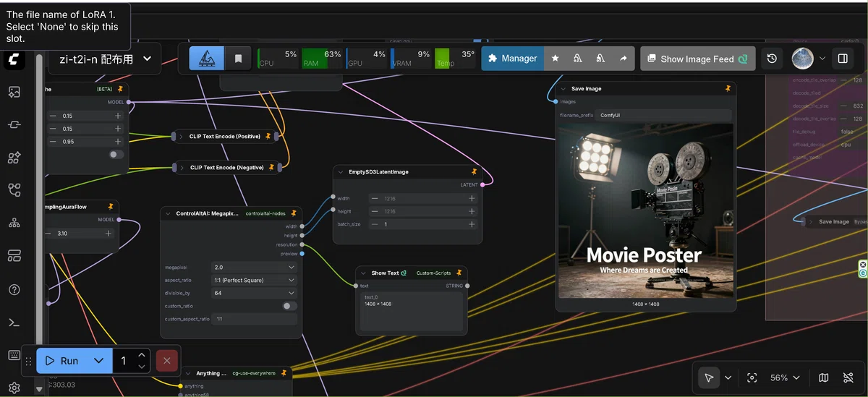Click the share arrow icon in toolbar

tap(624, 59)
